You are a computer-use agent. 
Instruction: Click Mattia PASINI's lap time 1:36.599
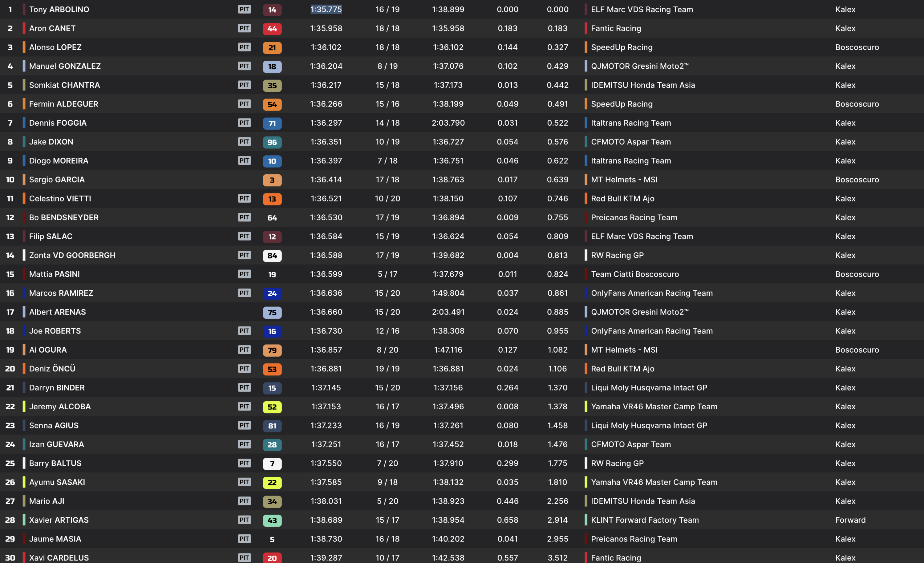326,274
